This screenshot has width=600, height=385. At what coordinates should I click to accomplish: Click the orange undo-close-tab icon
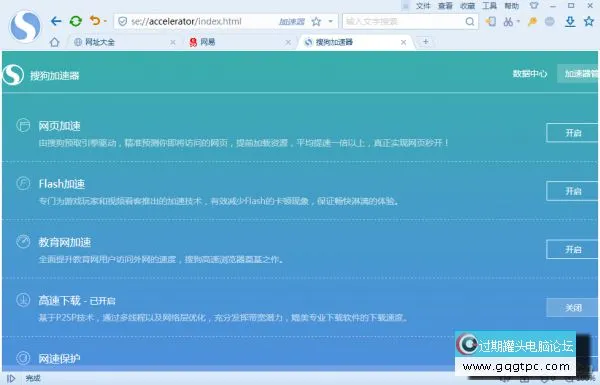tap(95, 20)
